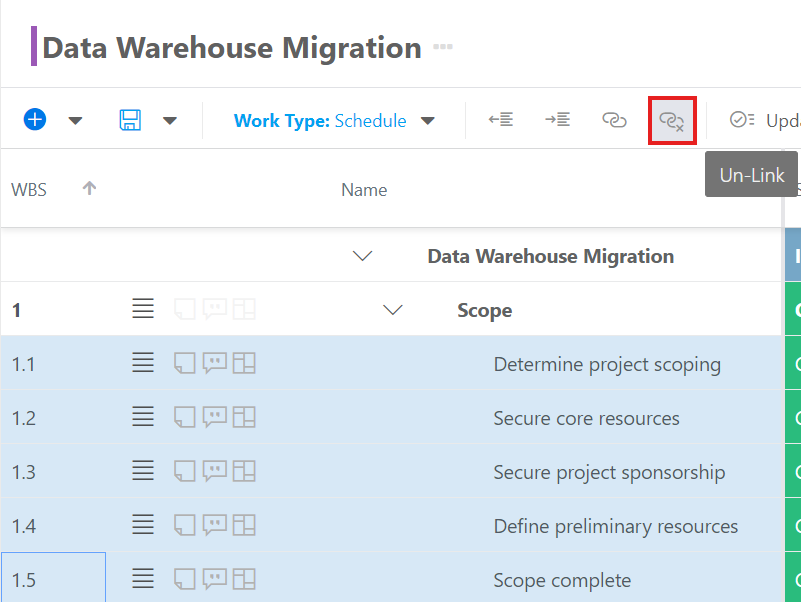Click the Name column header
This screenshot has height=602, width=801.
pyautogui.click(x=364, y=190)
